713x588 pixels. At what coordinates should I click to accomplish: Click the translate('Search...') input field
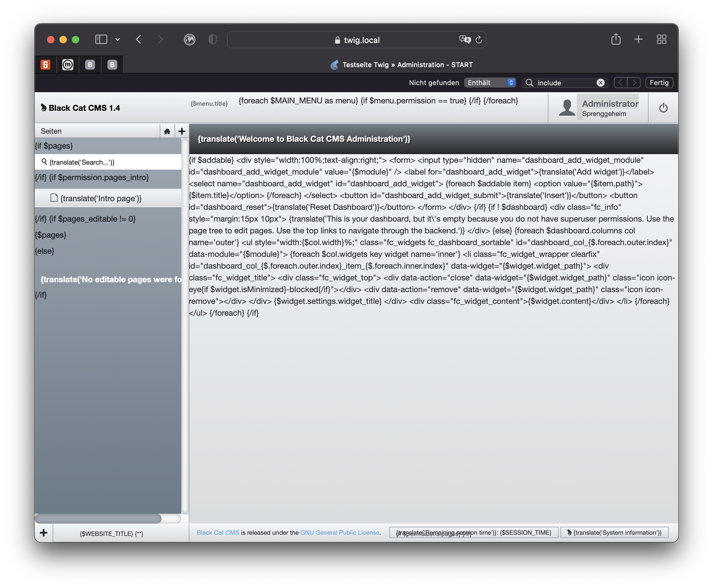(108, 162)
